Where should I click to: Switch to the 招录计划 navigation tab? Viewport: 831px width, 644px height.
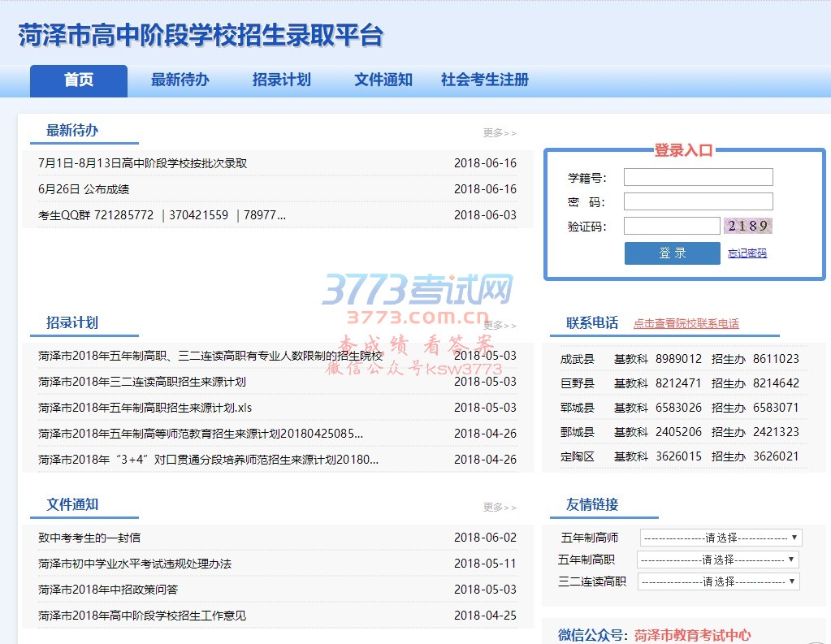click(281, 80)
